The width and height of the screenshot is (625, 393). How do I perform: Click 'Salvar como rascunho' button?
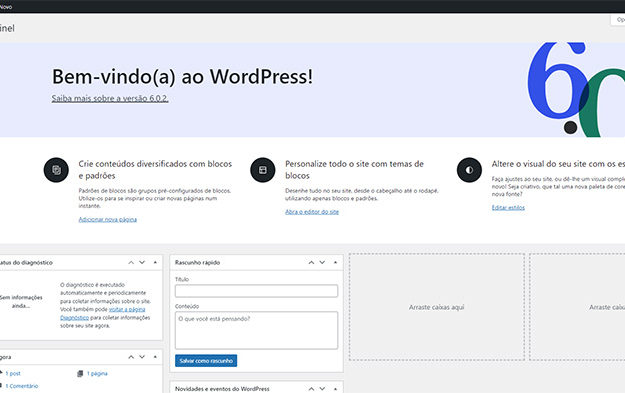click(206, 361)
